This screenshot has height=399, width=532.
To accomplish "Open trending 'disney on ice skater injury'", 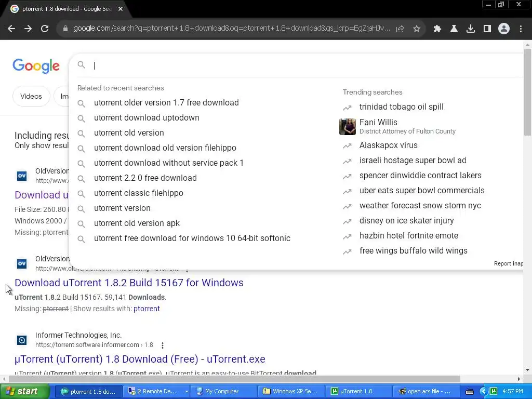I will pos(406,220).
